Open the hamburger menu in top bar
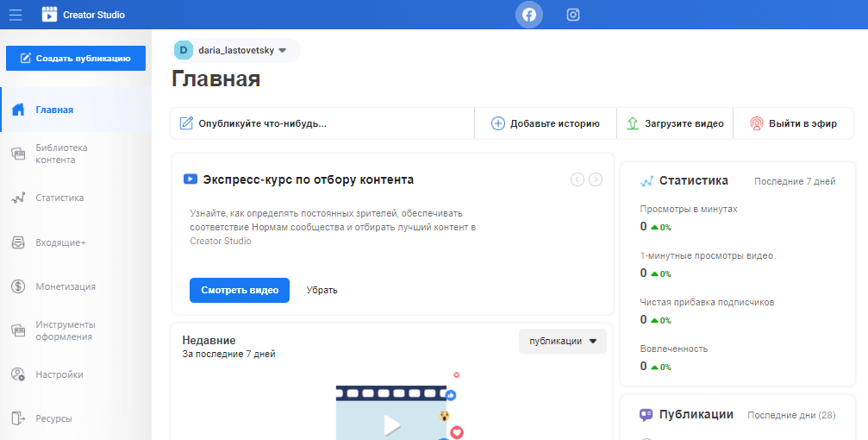The height and width of the screenshot is (440, 868). (16, 15)
